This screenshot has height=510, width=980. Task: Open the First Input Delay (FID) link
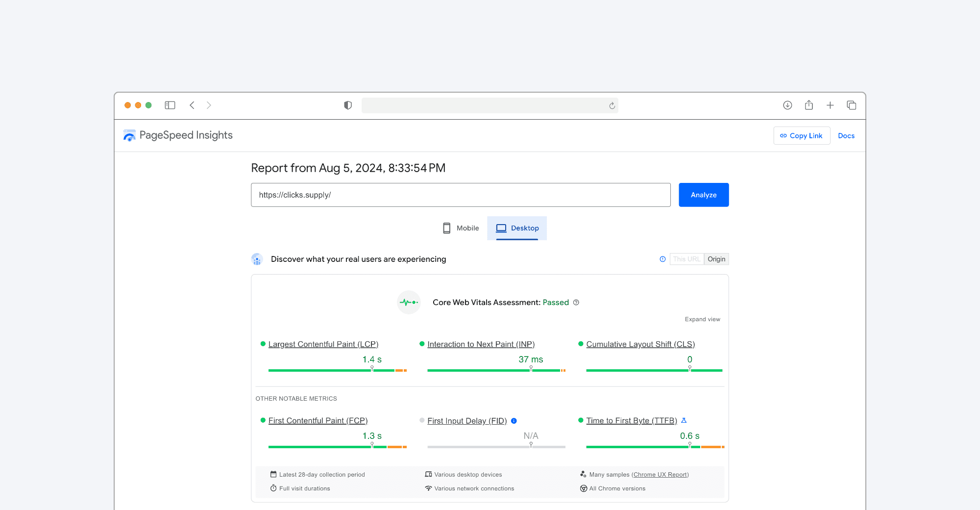click(467, 421)
